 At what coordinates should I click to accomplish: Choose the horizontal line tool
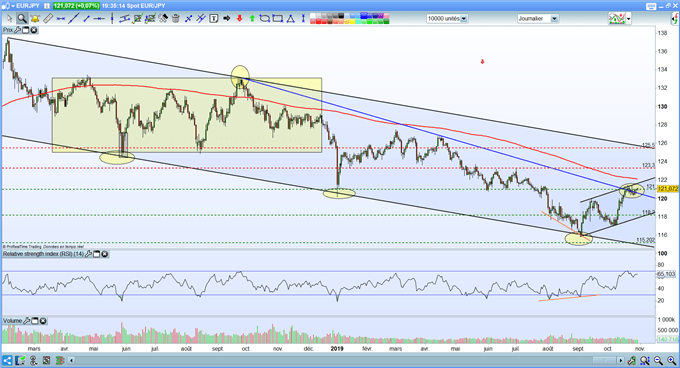click(x=100, y=19)
